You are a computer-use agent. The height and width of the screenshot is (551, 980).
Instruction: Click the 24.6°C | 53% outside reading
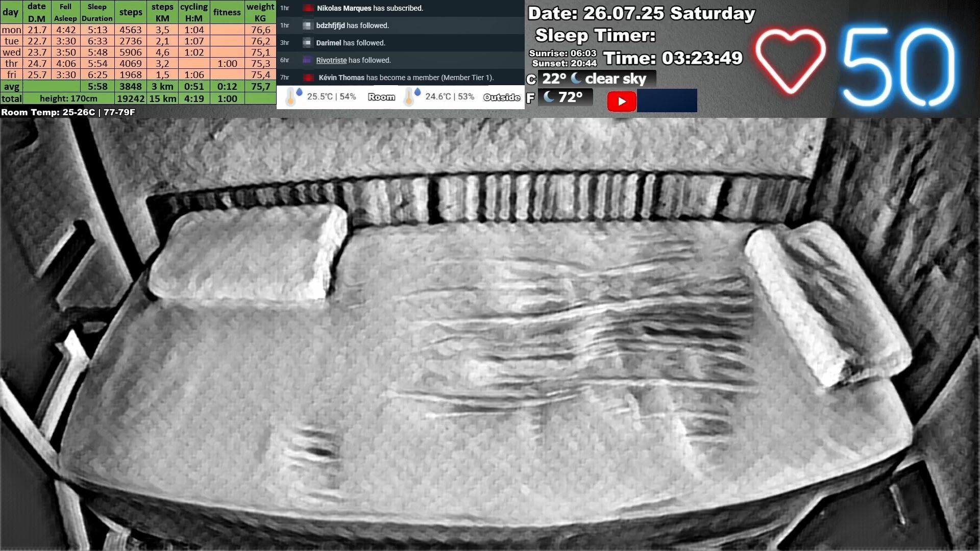point(450,96)
